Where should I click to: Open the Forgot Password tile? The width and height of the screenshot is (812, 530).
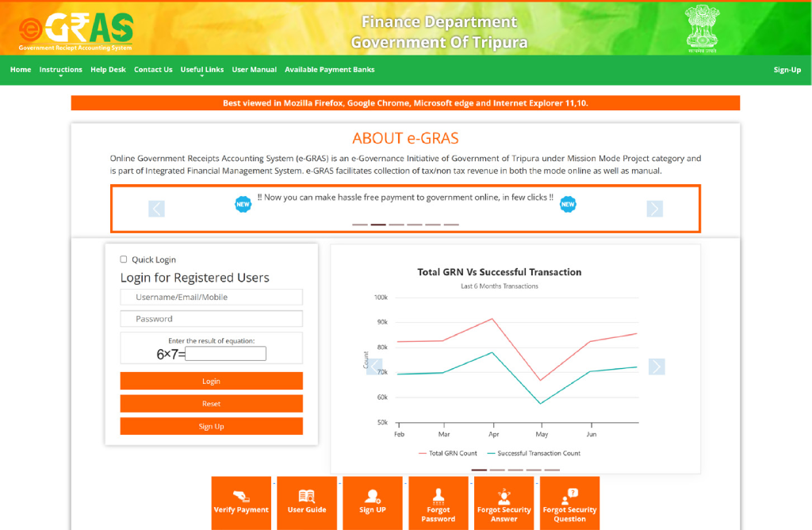point(439,503)
